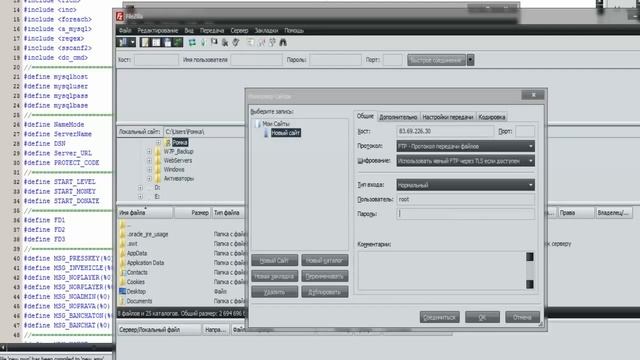Click the cancel current operation icon
The height and width of the screenshot is (360, 640).
[x=214, y=42]
